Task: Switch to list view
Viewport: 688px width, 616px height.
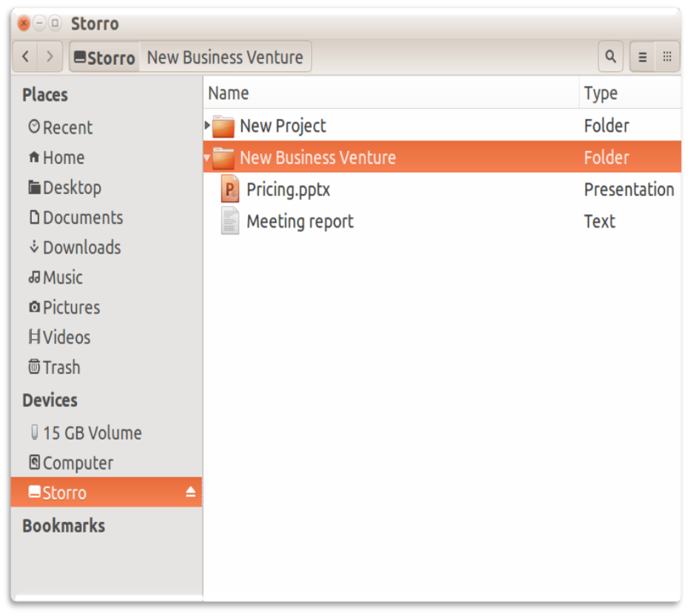Action: (642, 57)
